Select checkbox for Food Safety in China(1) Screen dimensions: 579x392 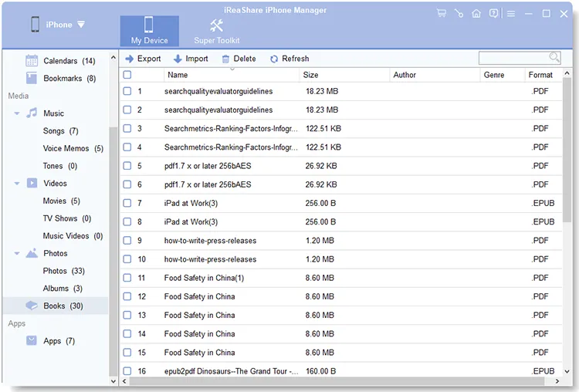(127, 278)
